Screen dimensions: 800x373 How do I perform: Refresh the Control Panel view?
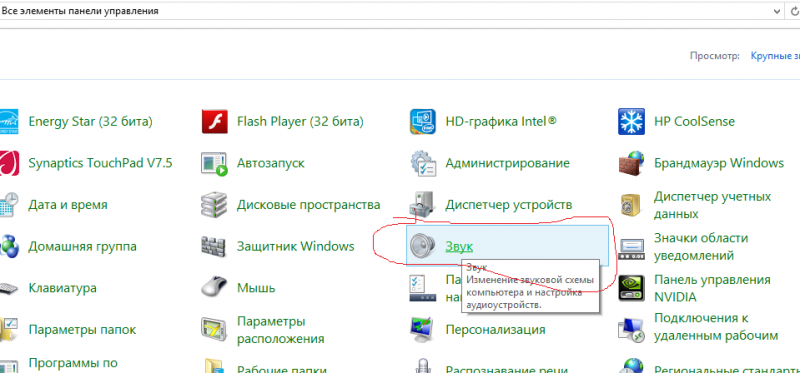(x=796, y=11)
